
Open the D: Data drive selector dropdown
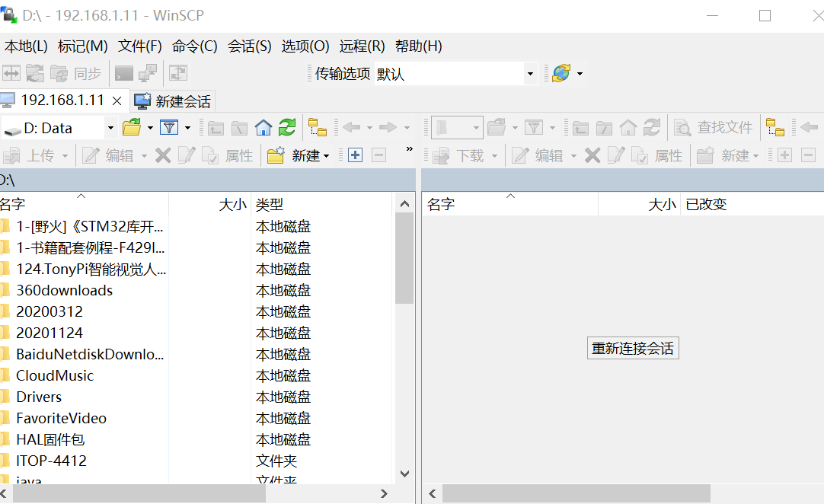110,129
